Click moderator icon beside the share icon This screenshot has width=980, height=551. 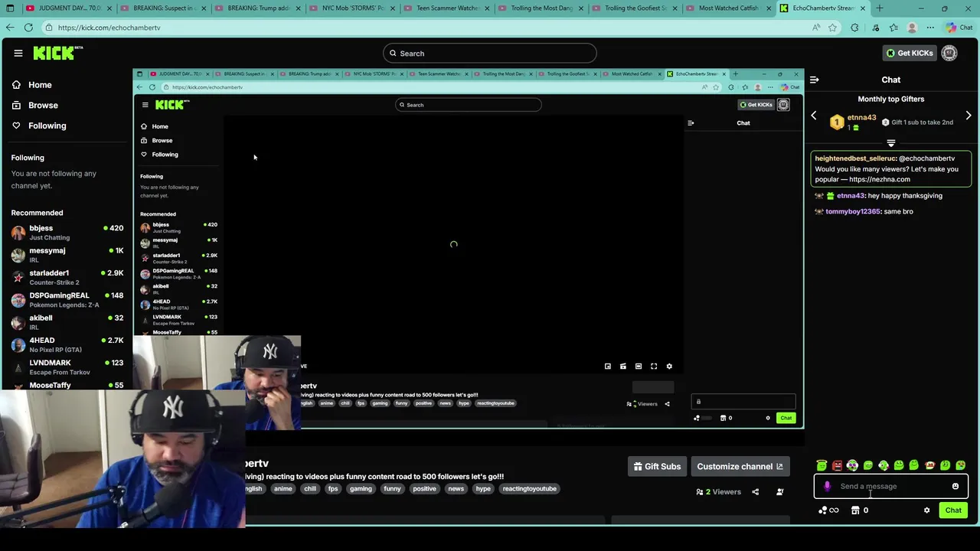(779, 492)
